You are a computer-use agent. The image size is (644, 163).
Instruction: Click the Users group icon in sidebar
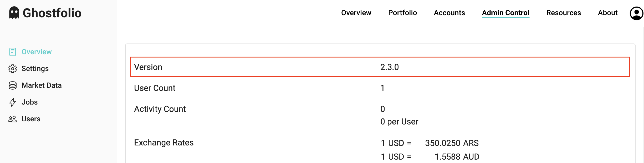(x=12, y=119)
